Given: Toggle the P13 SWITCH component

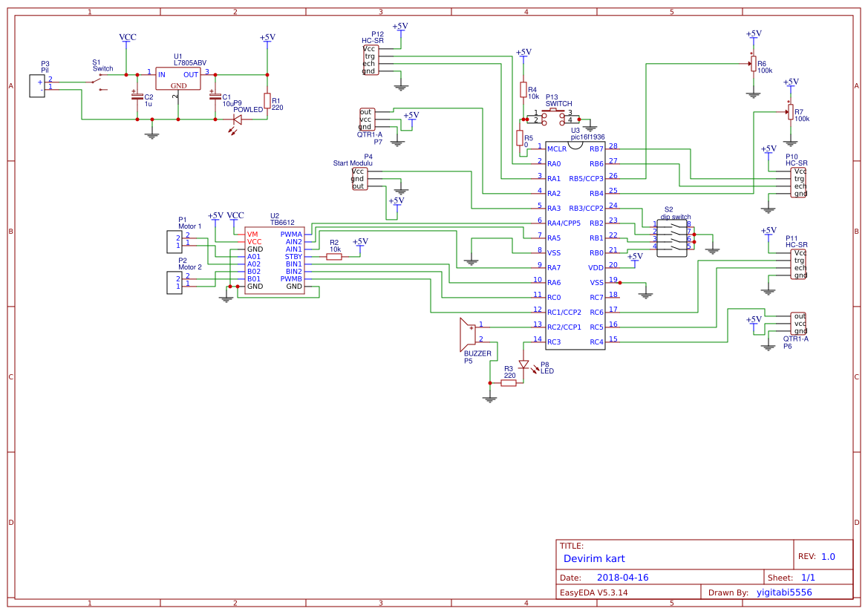Looking at the screenshot, I should click(x=553, y=114).
